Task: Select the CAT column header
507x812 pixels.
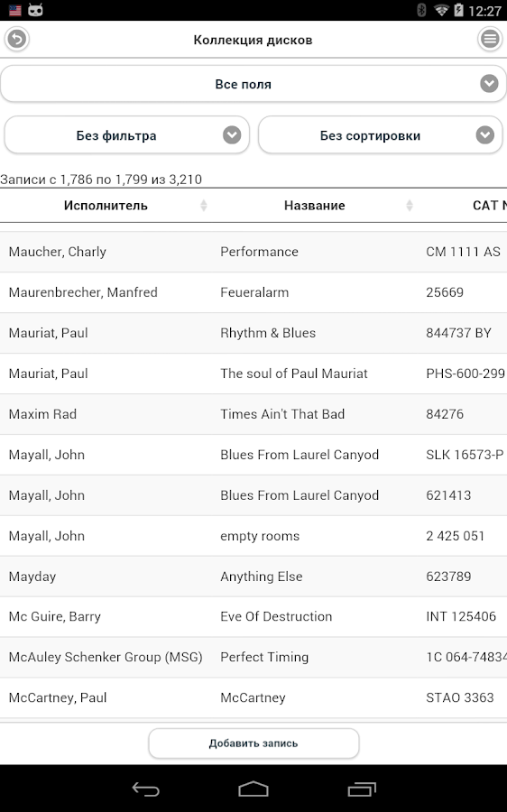Action: click(x=489, y=206)
